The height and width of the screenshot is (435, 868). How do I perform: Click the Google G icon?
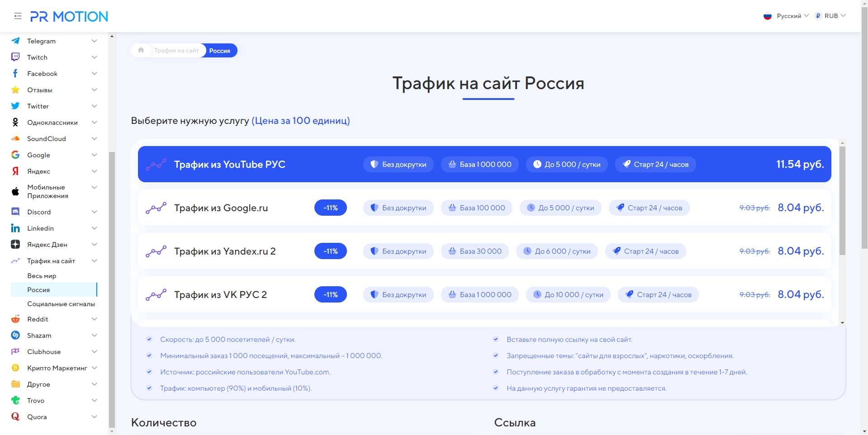(15, 155)
